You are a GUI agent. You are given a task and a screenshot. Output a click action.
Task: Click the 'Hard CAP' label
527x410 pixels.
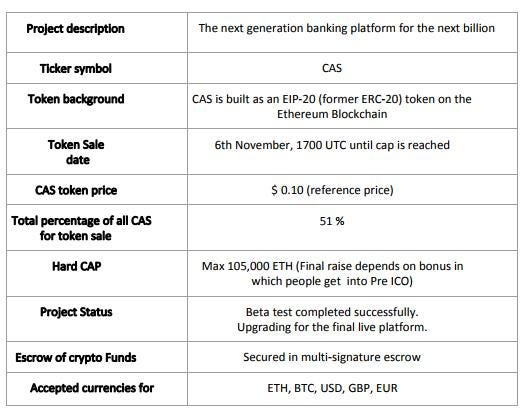point(77,266)
